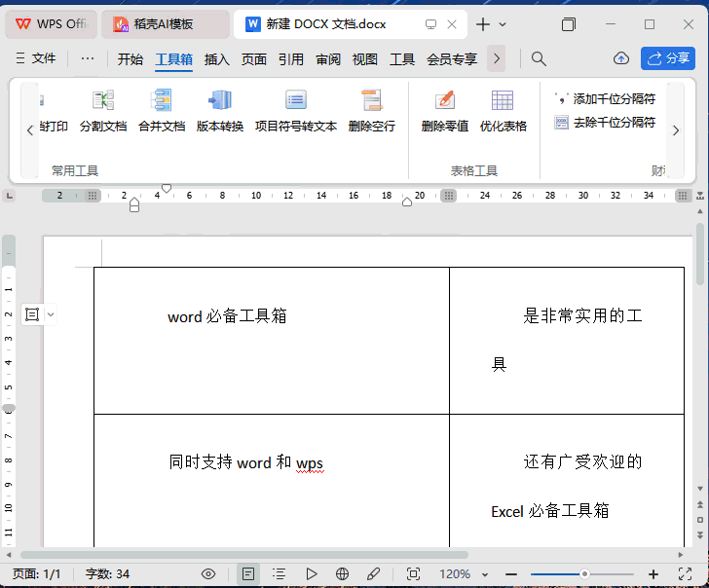Click the vertical scrollbar down arrow
Viewport: 709px width, 588px height.
point(700,489)
